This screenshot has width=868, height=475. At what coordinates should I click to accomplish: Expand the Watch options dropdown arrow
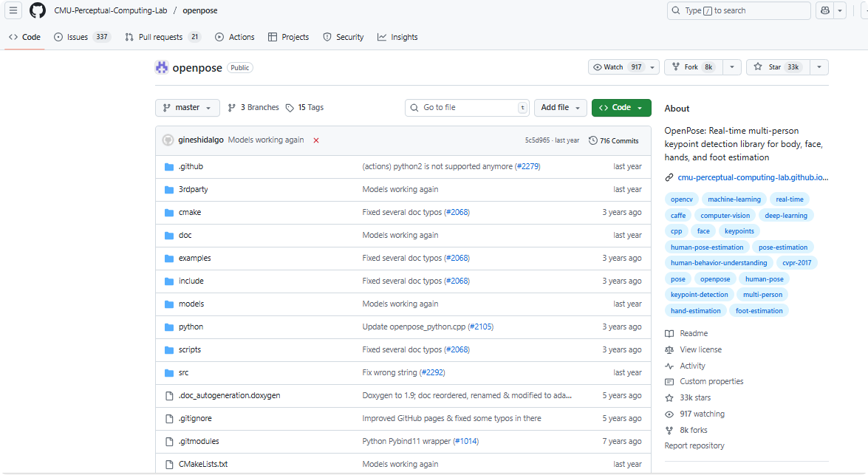652,67
